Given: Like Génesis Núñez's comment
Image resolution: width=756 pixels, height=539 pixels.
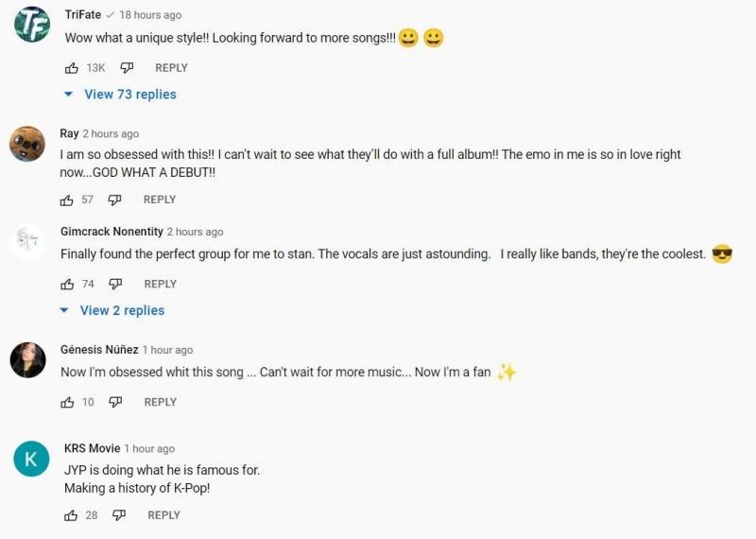Looking at the screenshot, I should [67, 402].
